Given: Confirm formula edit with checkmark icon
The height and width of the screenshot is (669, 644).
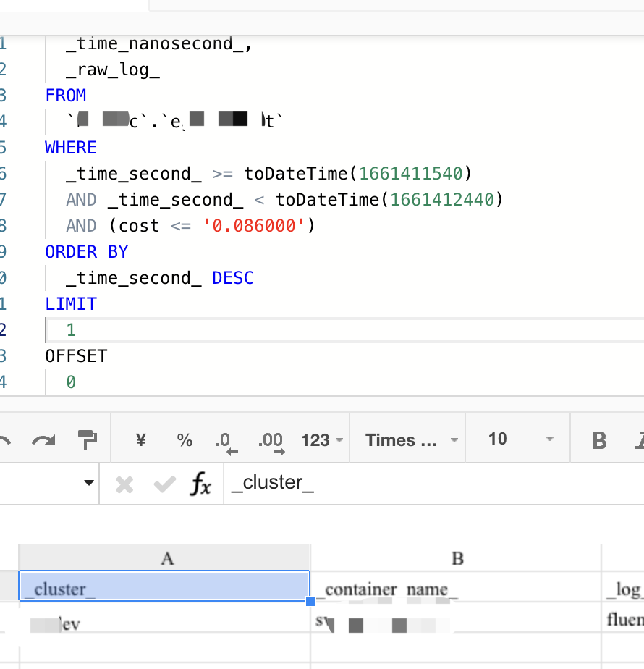Looking at the screenshot, I should coord(165,484).
